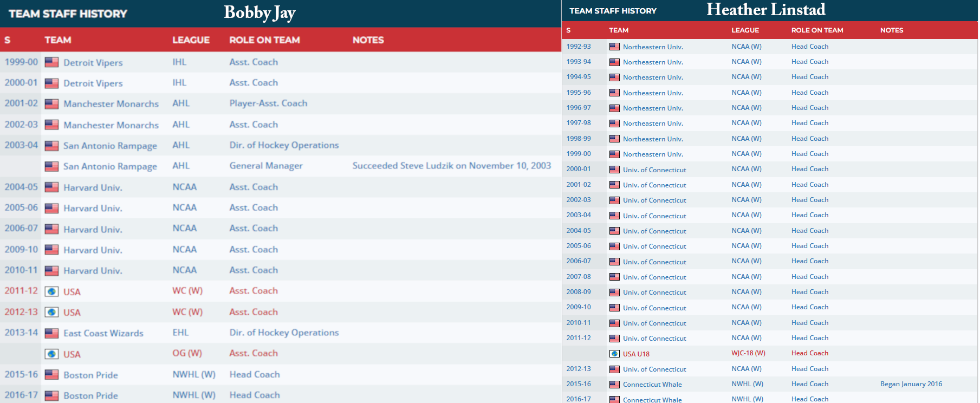This screenshot has height=403, width=980.
Task: Click the globe icon beside USA U18
Action: (x=614, y=354)
